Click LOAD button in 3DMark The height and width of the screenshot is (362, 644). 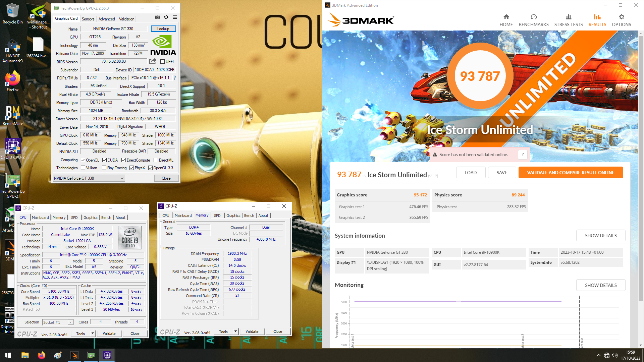click(x=471, y=173)
